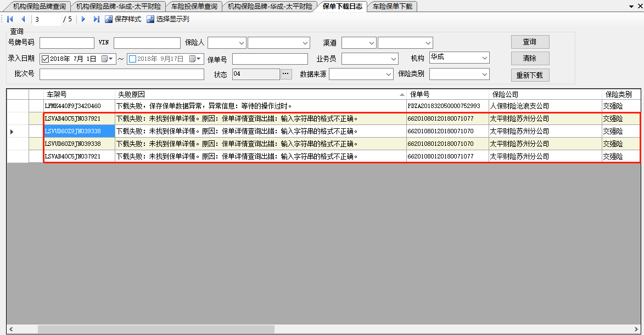Expand the first 保险人 dropdown
This screenshot has height=335, width=644.
(242, 43)
